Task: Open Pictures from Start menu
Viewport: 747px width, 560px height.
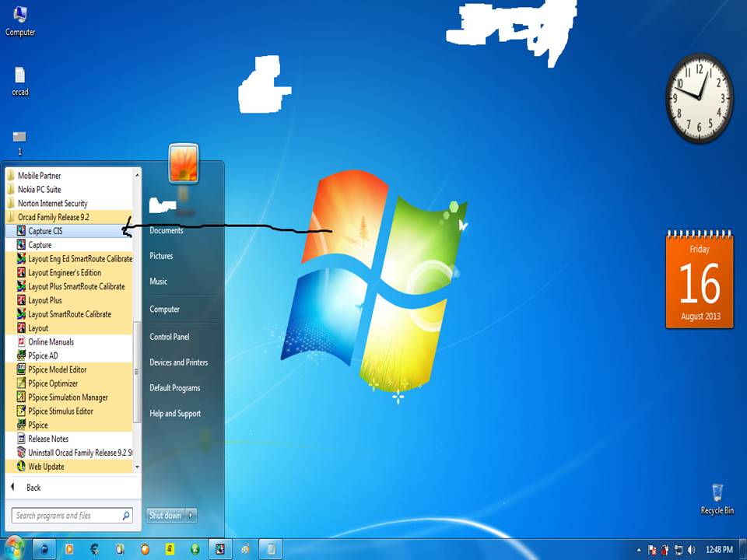Action: pos(161,256)
